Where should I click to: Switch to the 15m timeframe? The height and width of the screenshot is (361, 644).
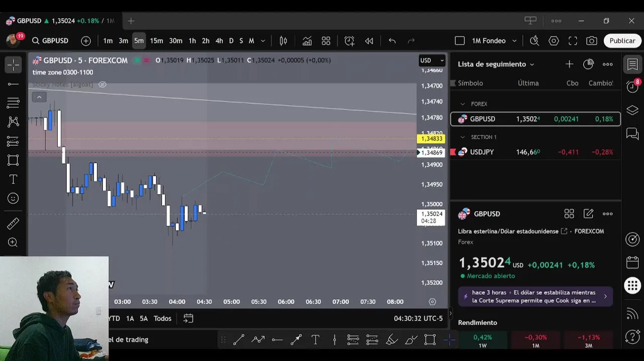(x=156, y=41)
